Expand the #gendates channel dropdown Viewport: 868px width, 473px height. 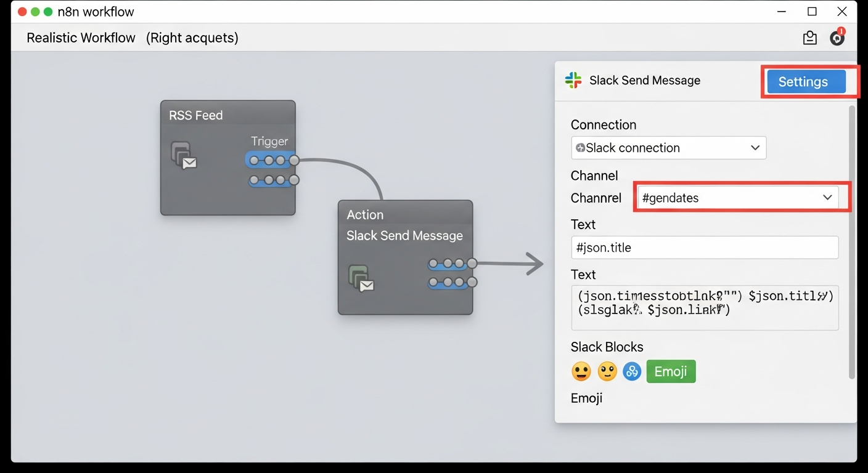(x=738, y=198)
